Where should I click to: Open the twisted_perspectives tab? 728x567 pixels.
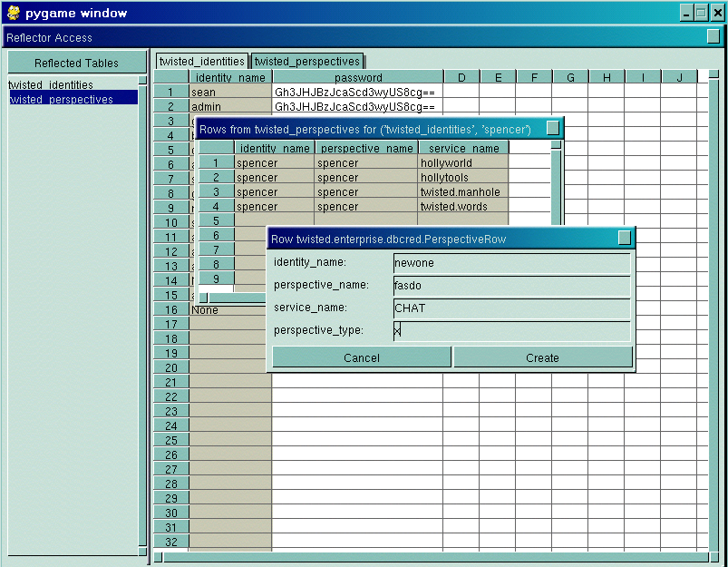point(307,62)
